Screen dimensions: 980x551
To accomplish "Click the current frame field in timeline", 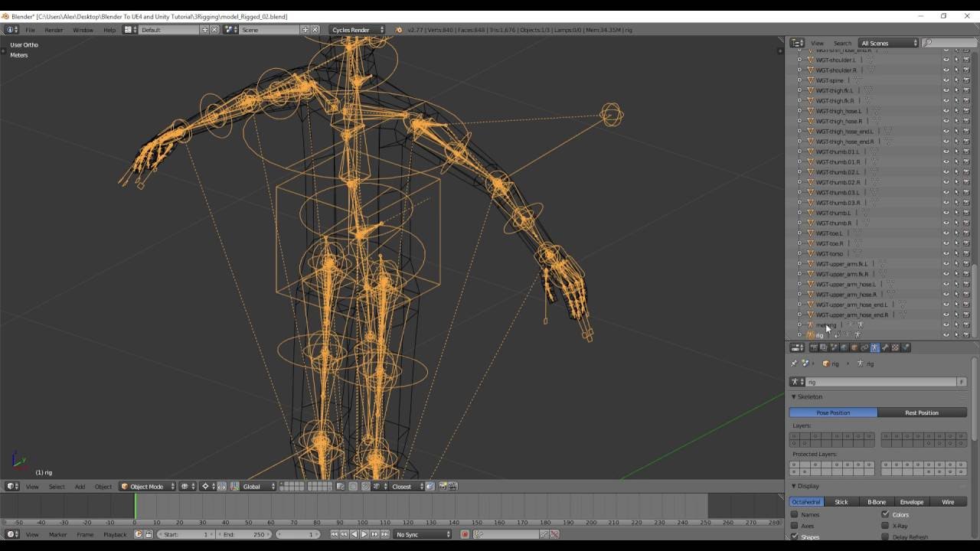I will tap(299, 534).
